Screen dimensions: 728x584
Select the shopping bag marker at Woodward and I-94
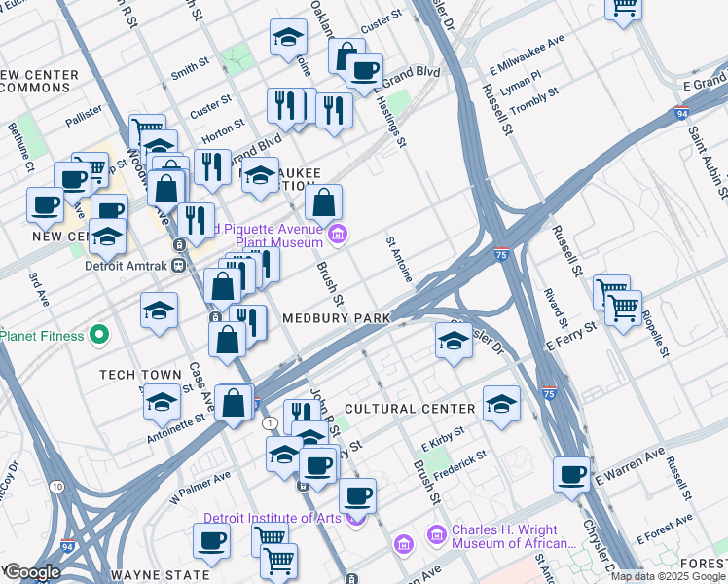233,403
